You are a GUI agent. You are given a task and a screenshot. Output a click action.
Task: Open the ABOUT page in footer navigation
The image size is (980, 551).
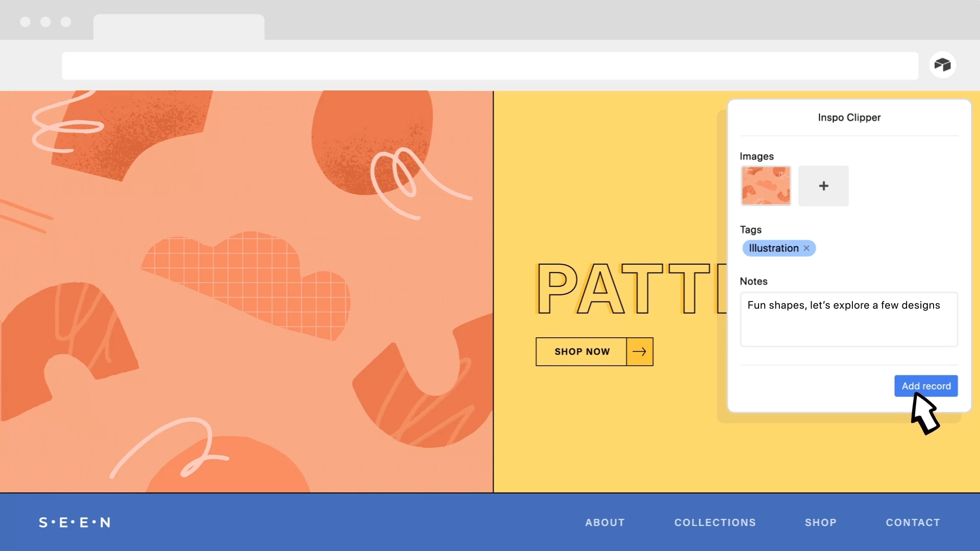point(605,522)
